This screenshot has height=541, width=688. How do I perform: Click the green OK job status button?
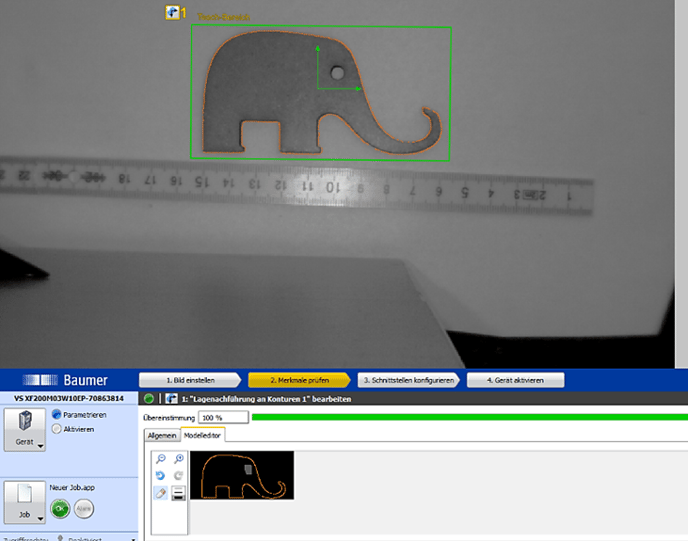pos(60,507)
